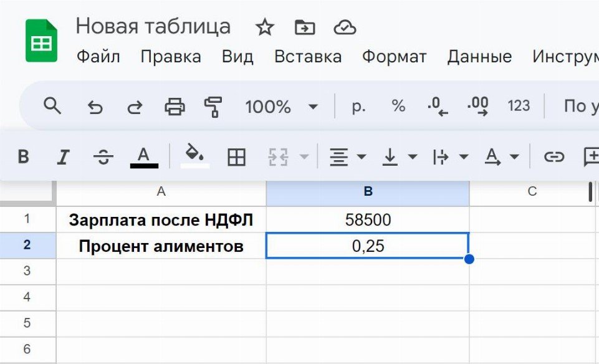Click the undo arrow icon
This screenshot has height=364, width=599.
pos(95,107)
